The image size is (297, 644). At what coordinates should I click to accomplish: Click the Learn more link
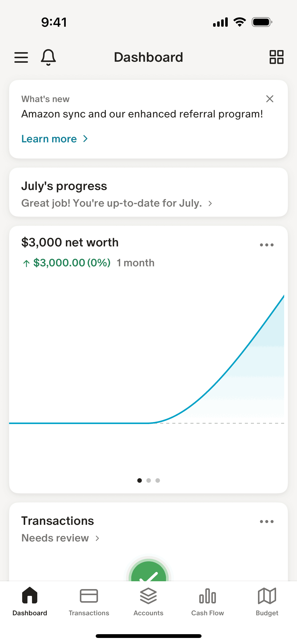[49, 139]
